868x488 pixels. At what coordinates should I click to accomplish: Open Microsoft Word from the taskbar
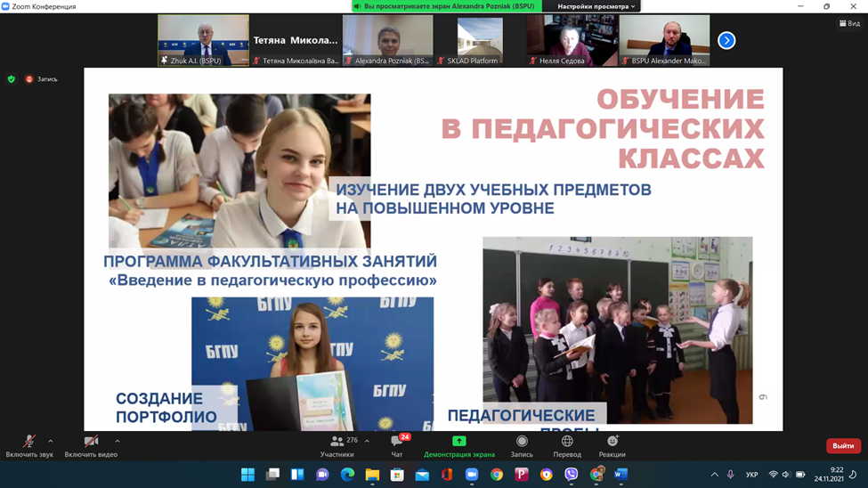(621, 475)
